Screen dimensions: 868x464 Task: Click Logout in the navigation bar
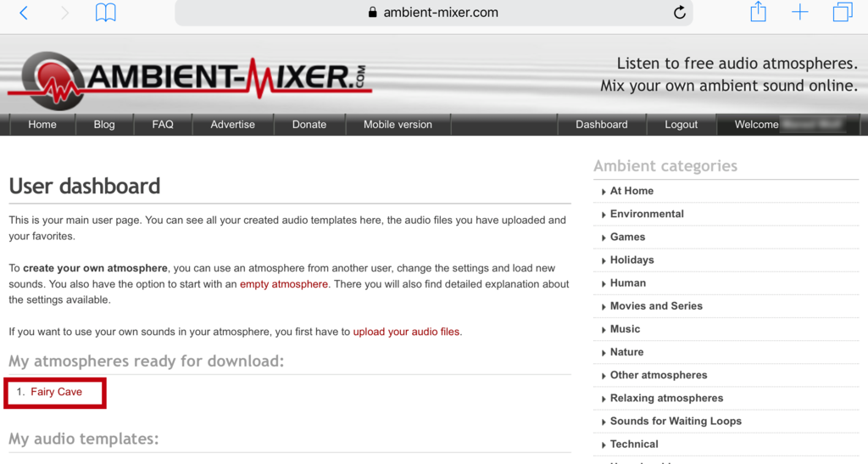click(x=681, y=125)
